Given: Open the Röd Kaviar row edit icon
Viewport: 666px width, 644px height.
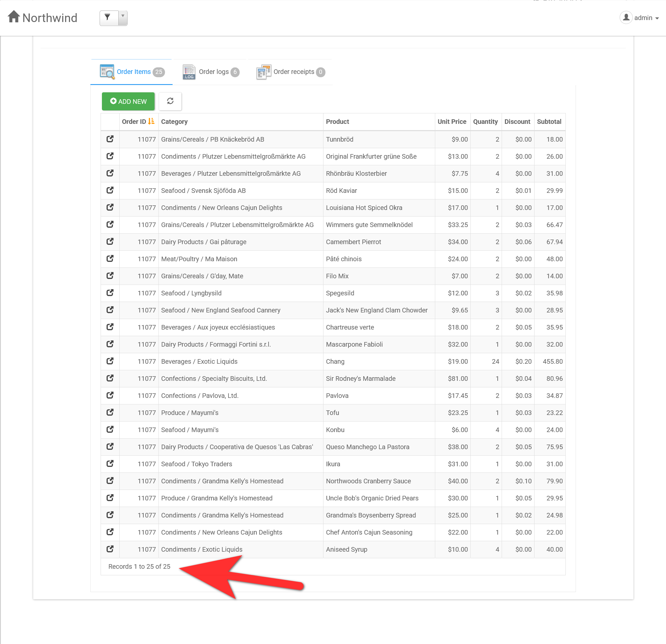Looking at the screenshot, I should (x=110, y=190).
